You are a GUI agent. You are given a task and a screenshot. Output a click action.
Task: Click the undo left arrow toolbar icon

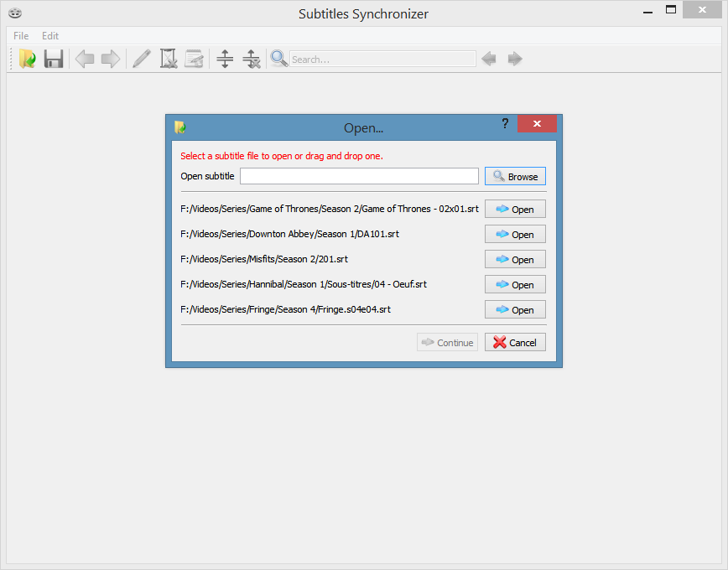pos(85,59)
